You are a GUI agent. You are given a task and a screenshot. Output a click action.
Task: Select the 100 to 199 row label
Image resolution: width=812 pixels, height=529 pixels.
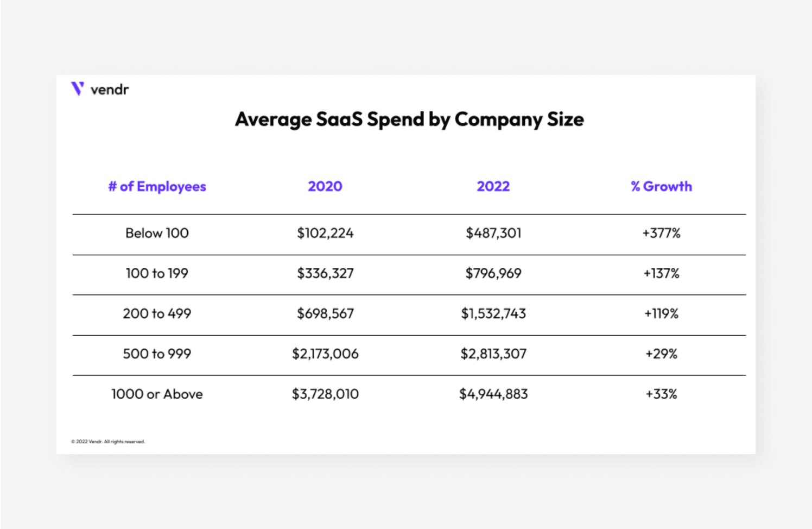[x=157, y=273]
